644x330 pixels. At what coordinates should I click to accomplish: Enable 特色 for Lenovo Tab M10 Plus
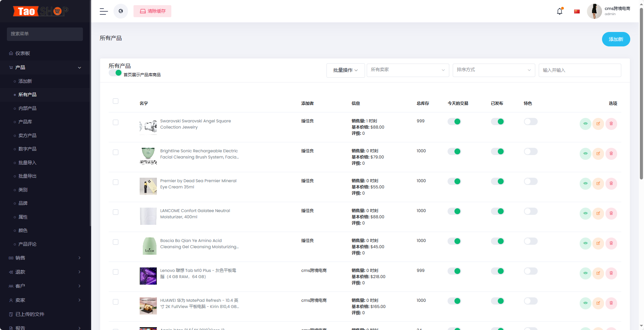[x=530, y=271]
